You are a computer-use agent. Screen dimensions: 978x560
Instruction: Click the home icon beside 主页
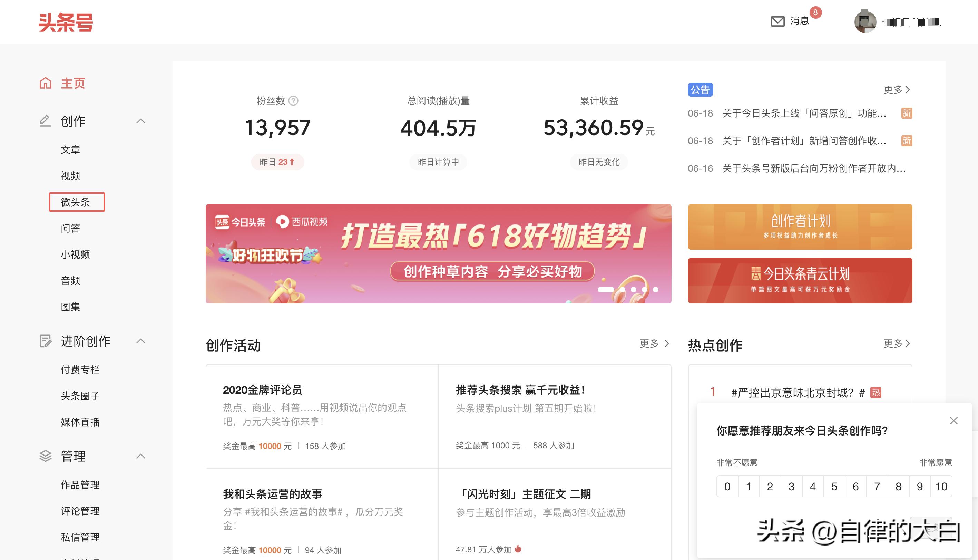(x=46, y=83)
